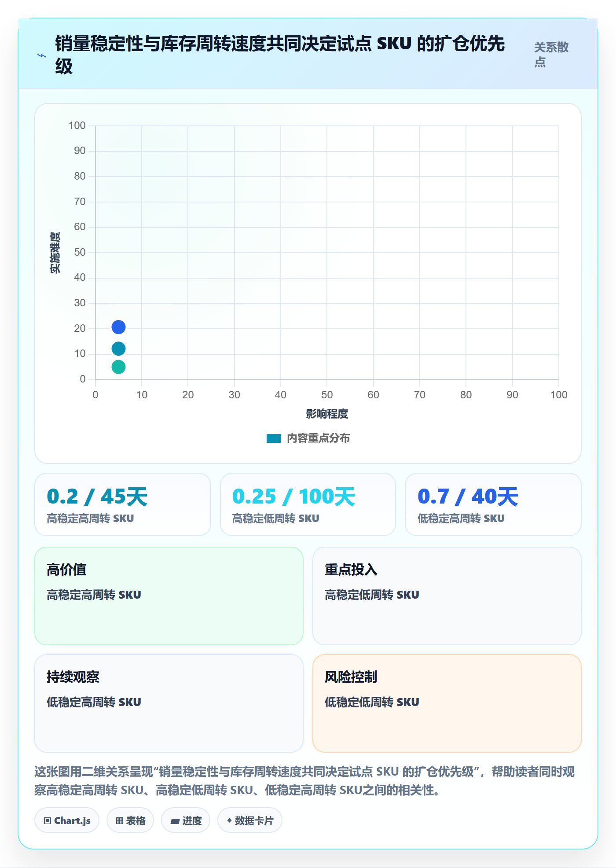Screen dimensions: 616x868
Task: Click the 表格 tag chip
Action: point(130,820)
